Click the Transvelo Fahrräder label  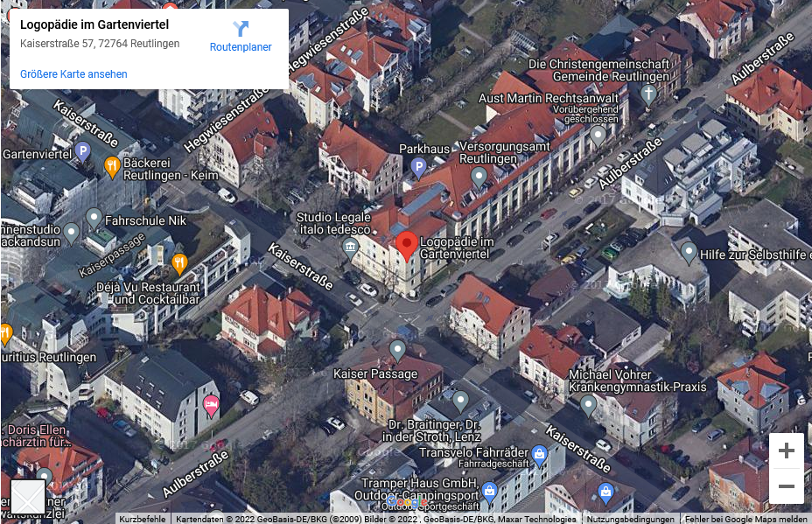click(x=473, y=452)
